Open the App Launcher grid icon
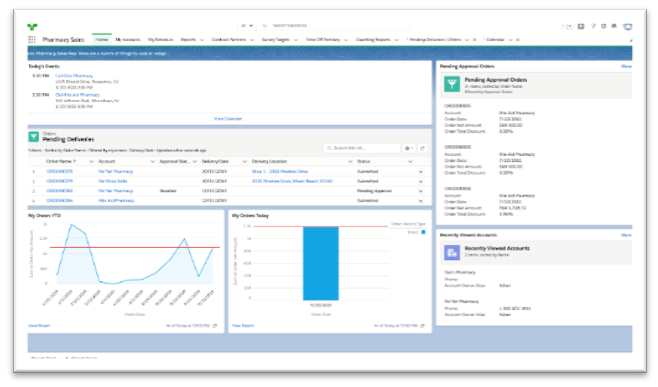This screenshot has height=387, width=658. 32,39
